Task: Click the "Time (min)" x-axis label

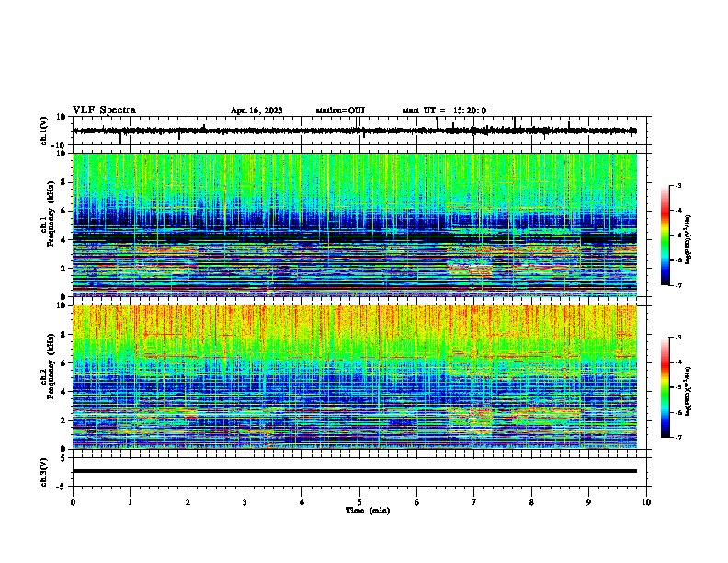Action: [368, 511]
